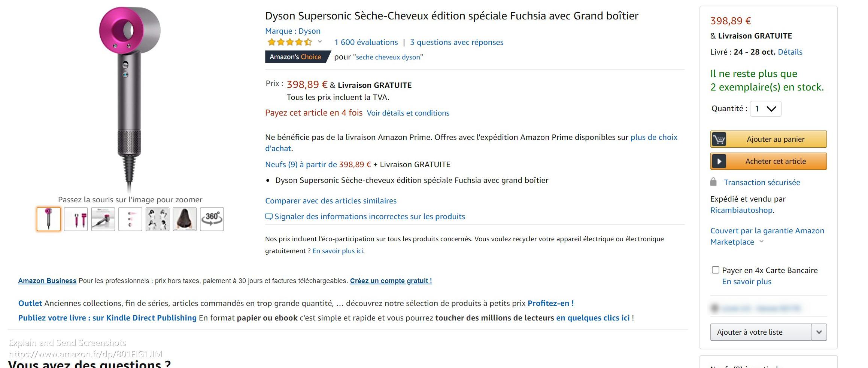
Task: Expand the garantie Amazon Marketplace chevron
Action: [761, 242]
